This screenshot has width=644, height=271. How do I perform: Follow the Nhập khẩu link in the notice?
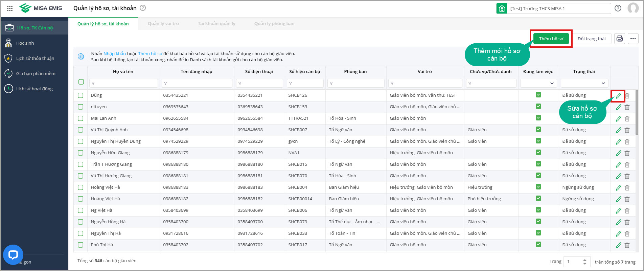(x=114, y=53)
